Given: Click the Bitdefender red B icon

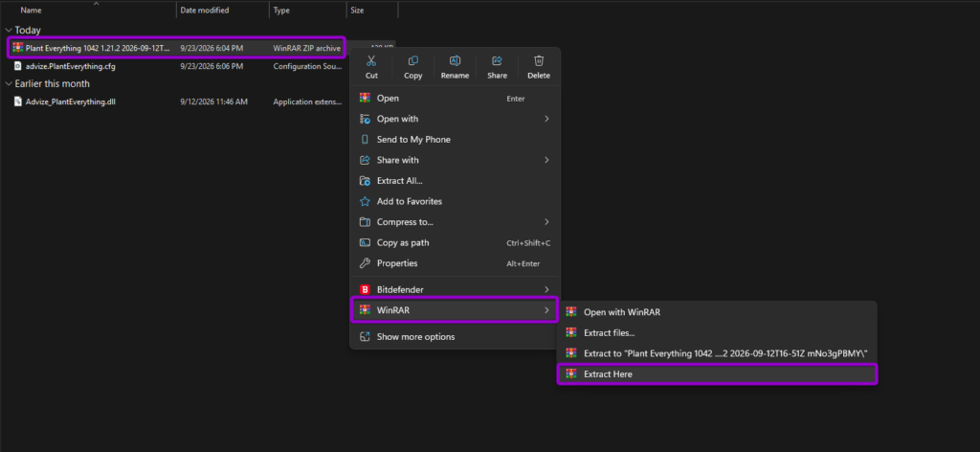Looking at the screenshot, I should coord(365,289).
